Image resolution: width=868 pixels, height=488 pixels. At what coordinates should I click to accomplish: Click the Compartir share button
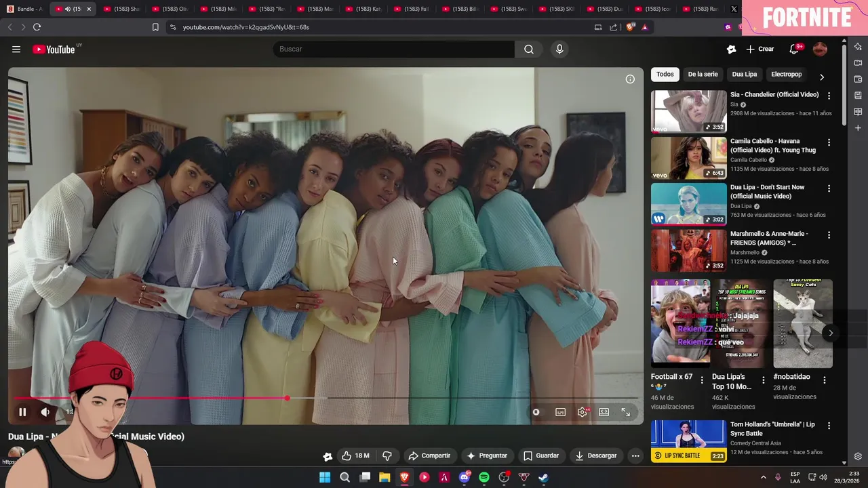click(x=429, y=455)
